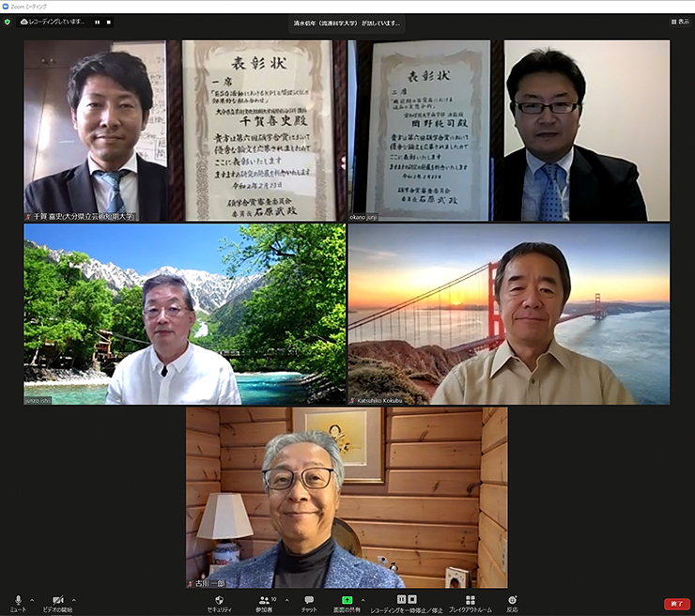Viewport: 695px width, 616px height.
Task: Open the chat panel
Action: (309, 600)
